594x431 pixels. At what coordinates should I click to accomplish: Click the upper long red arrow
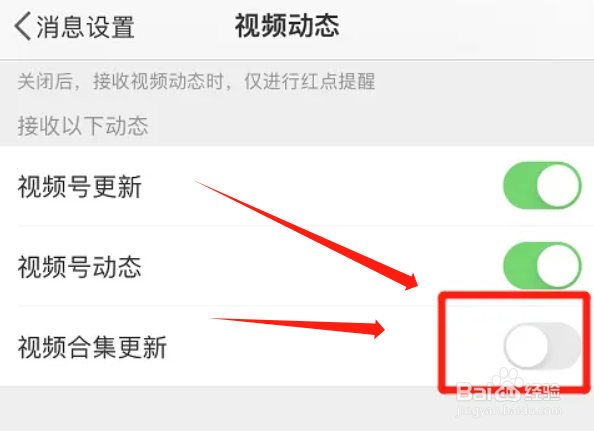306,236
